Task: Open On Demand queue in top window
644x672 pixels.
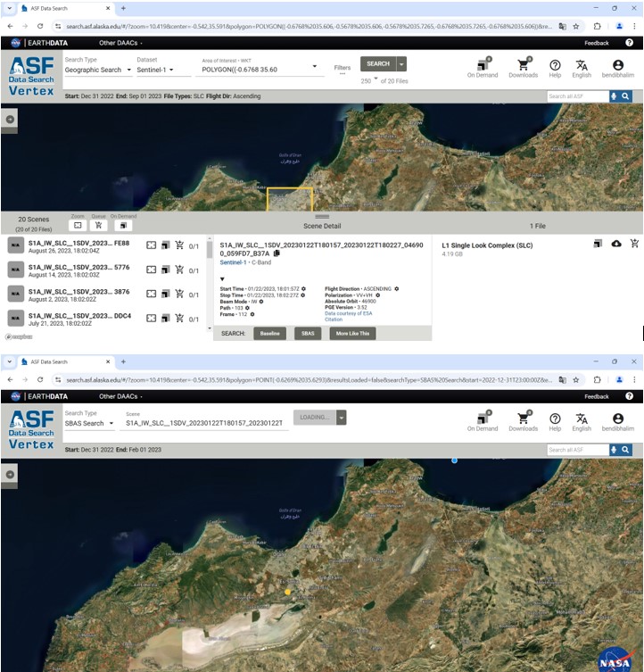Action: [483, 68]
